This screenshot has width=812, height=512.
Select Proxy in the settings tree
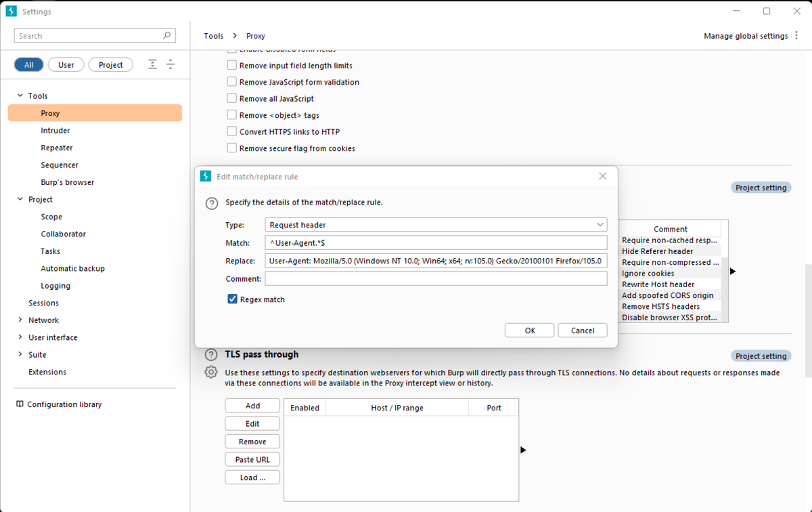(x=95, y=113)
